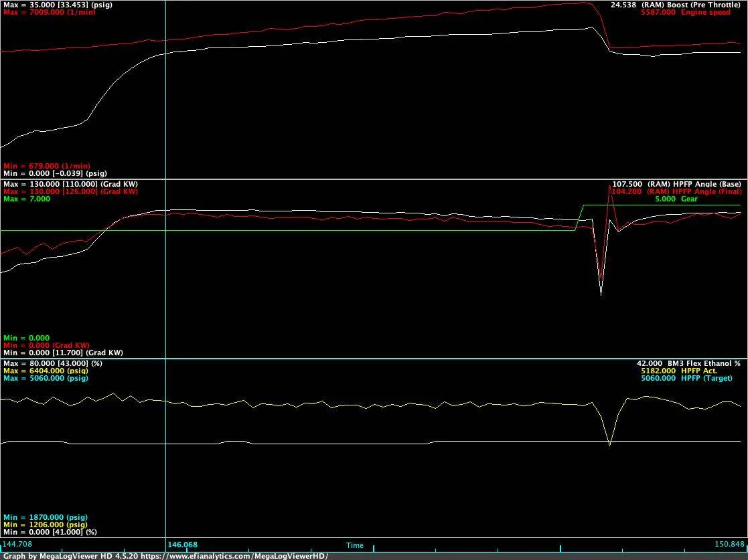Click 'Min = 0.000 [-0.039] (psig)' value

coord(55,174)
